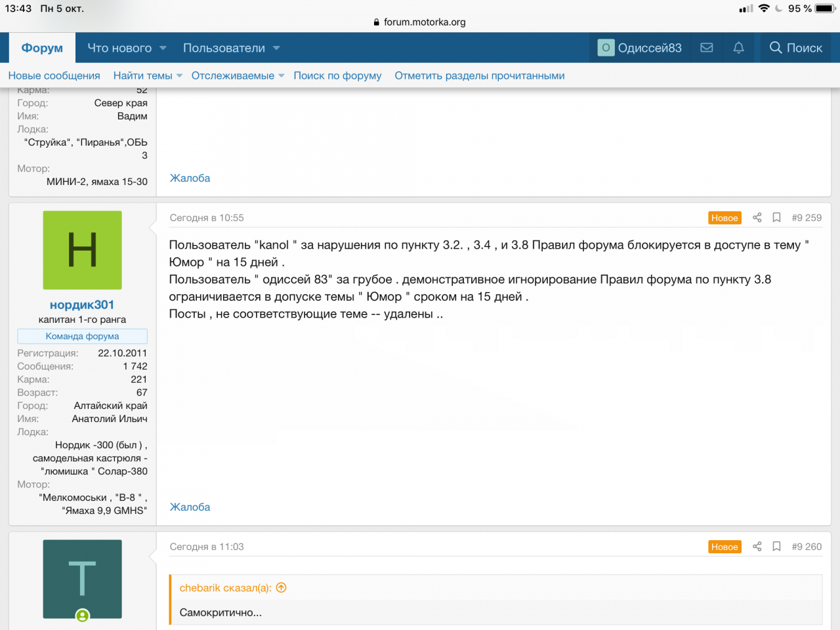Share post #9 259 via share icon
The width and height of the screenshot is (840, 630).
(x=757, y=218)
